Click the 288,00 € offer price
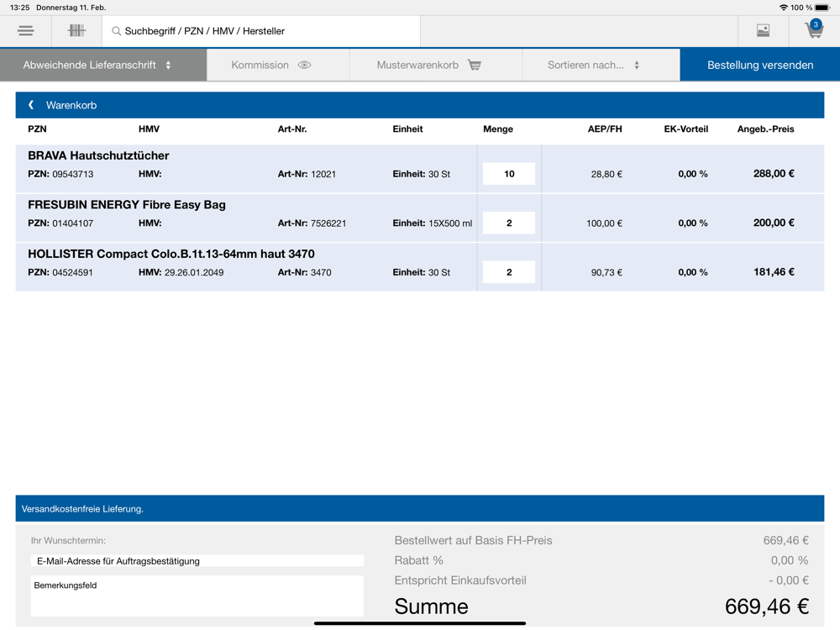This screenshot has height=630, width=840. 774,174
